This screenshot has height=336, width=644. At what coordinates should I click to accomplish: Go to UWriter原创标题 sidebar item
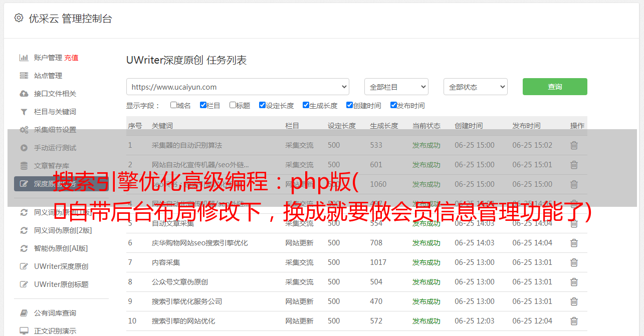pos(61,284)
